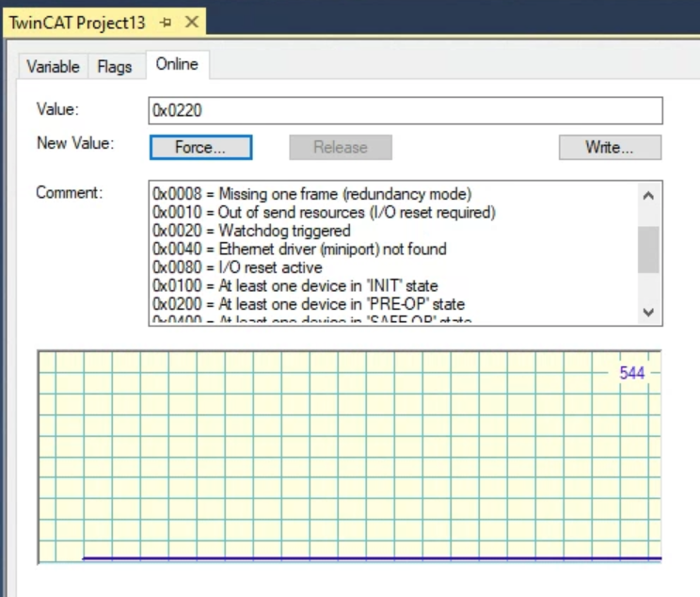The width and height of the screenshot is (700, 597).
Task: Click the 544 value label on the chart
Action: (631, 373)
